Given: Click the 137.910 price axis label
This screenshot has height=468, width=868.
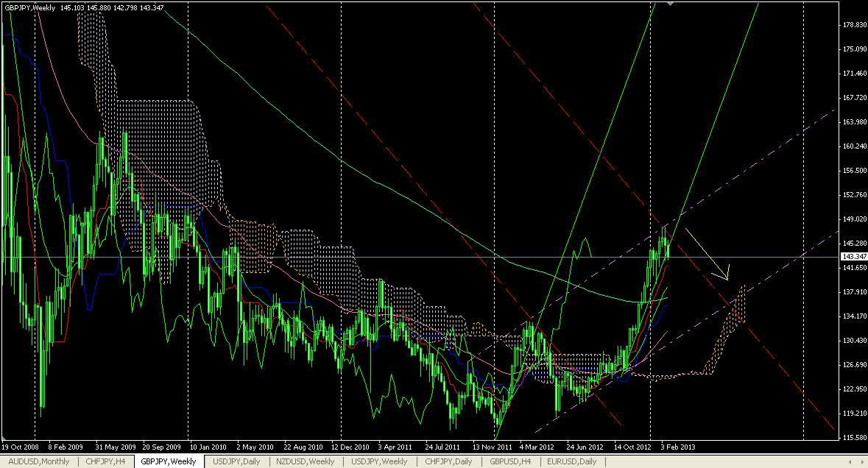Looking at the screenshot, I should click(855, 291).
